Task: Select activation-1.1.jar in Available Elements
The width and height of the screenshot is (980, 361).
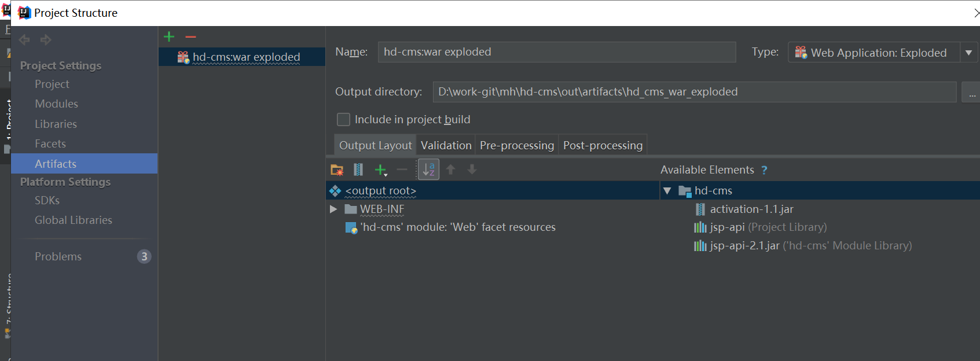Action: (x=751, y=209)
